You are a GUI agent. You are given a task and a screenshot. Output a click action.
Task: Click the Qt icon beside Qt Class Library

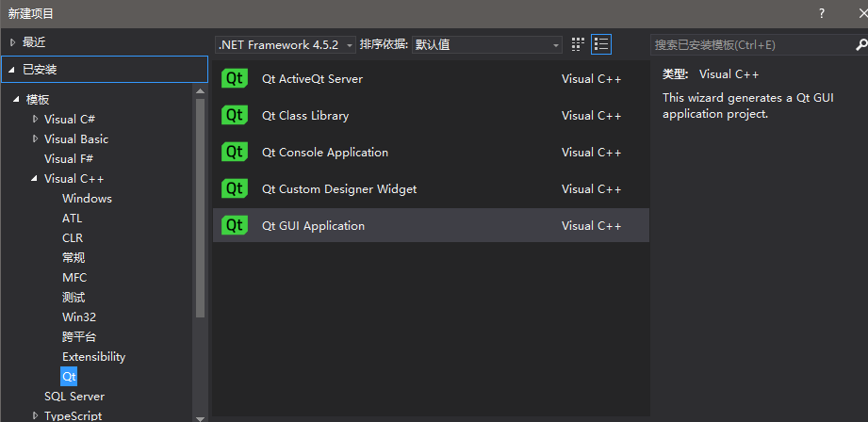coord(235,115)
